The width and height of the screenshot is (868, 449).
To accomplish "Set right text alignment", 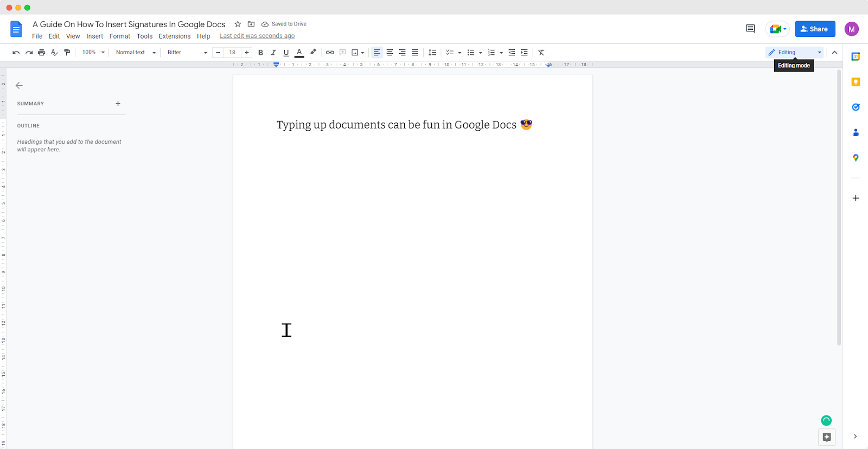I will click(402, 53).
